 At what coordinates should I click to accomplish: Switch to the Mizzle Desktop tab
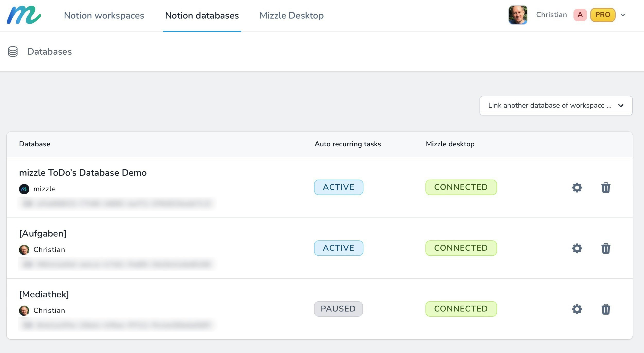coord(292,15)
